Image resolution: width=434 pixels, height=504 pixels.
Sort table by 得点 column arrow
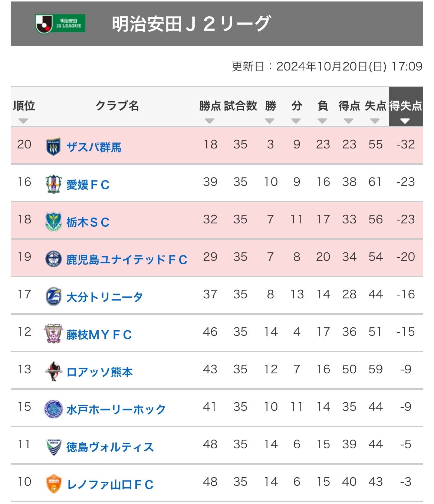pos(349,121)
